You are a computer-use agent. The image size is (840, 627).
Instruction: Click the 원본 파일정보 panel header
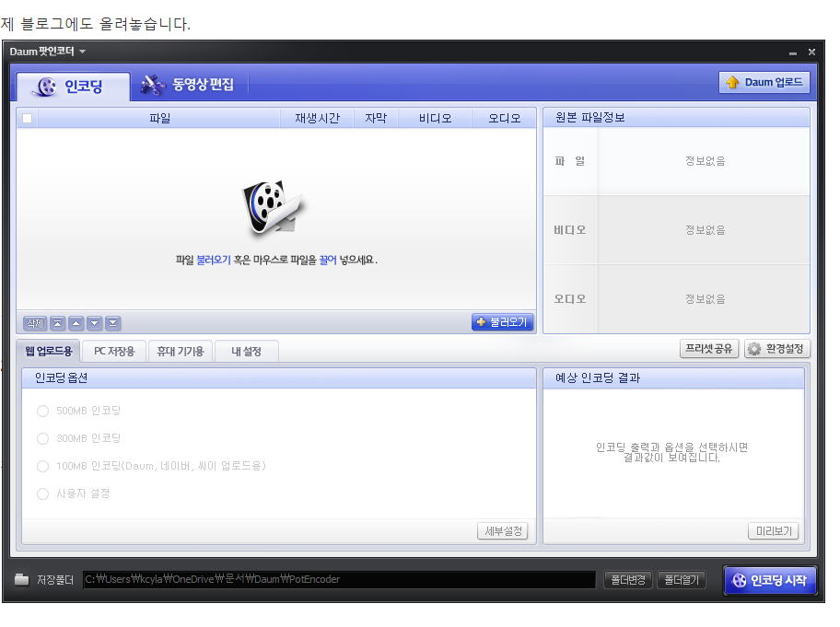pos(676,117)
